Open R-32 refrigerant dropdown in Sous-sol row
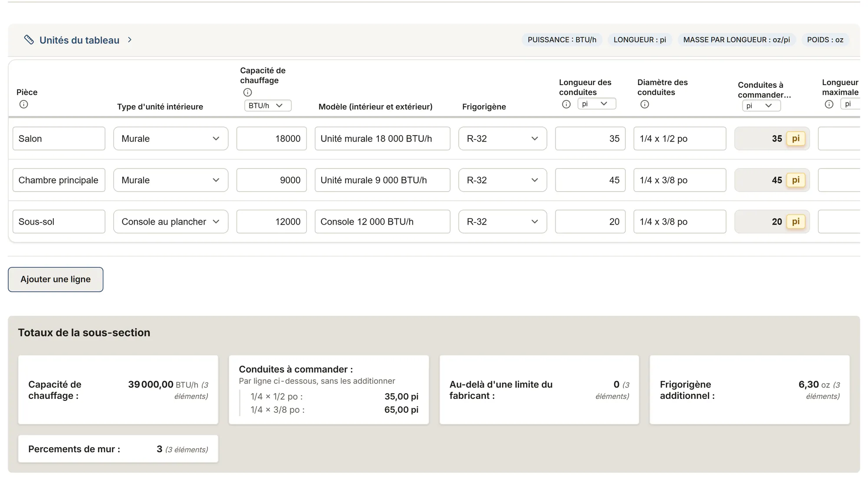The height and width of the screenshot is (480, 868). point(503,222)
